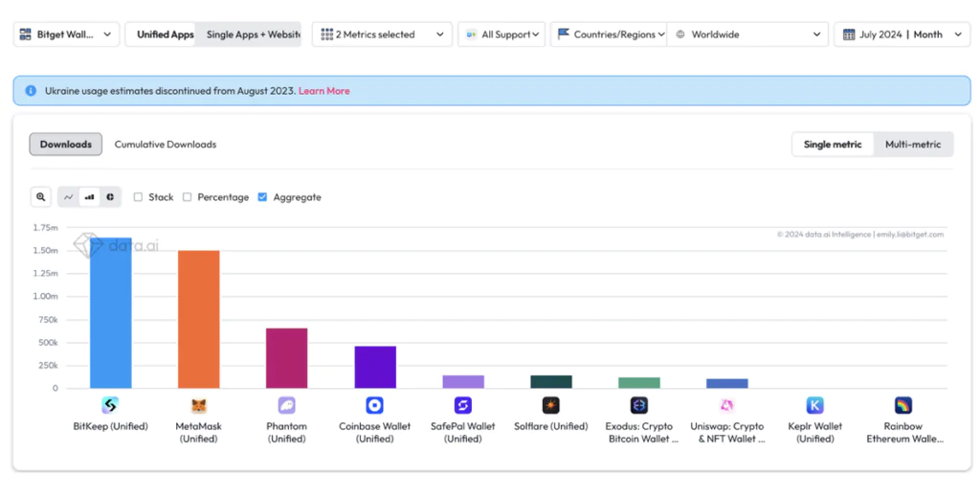Click the calendar icon in date selector
Image resolution: width=980 pixels, height=499 pixels.
coord(848,34)
